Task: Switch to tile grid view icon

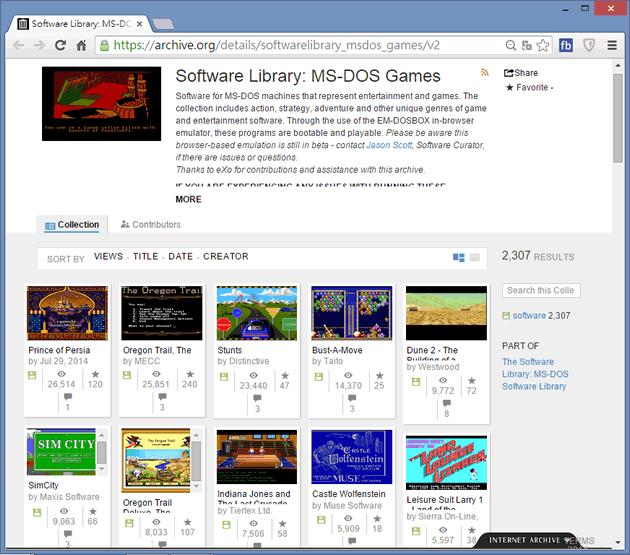Action: [x=458, y=258]
